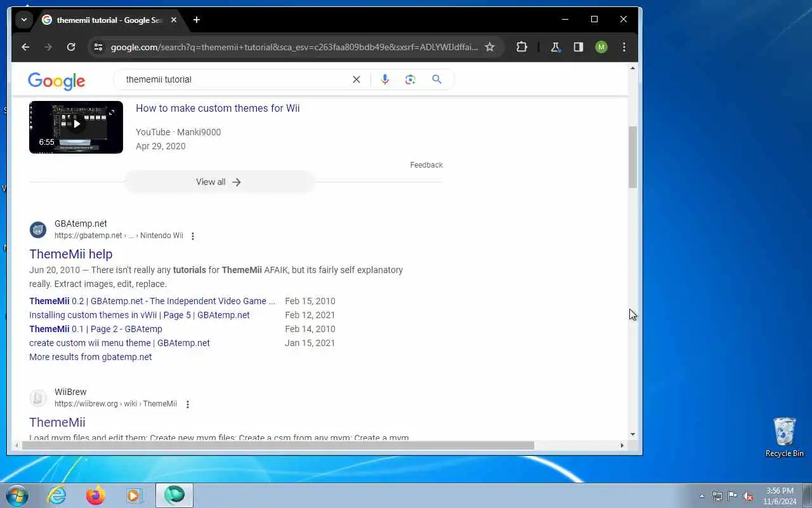Screen dimensions: 812x508
Task: Open Chrome three-dot menu
Action: pos(624,47)
